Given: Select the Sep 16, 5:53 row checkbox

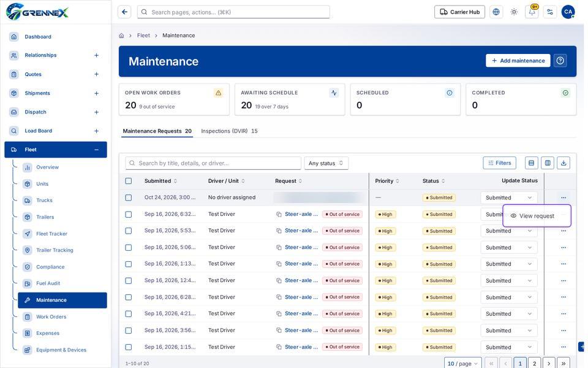Looking at the screenshot, I should (128, 231).
